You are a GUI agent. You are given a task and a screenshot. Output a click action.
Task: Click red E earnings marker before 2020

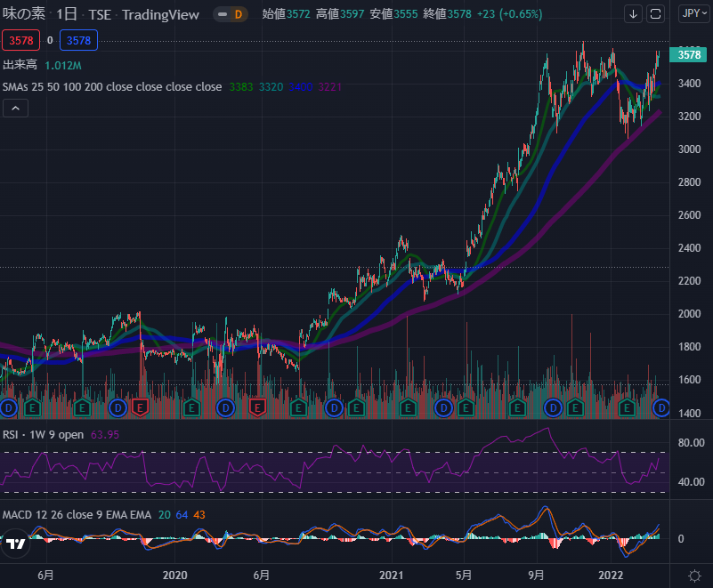[140, 408]
